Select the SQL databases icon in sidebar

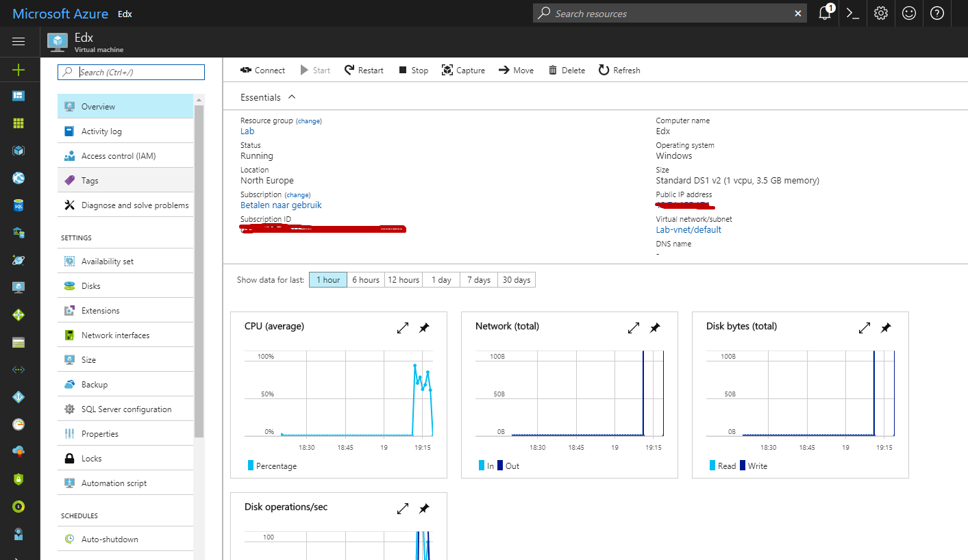click(x=19, y=205)
